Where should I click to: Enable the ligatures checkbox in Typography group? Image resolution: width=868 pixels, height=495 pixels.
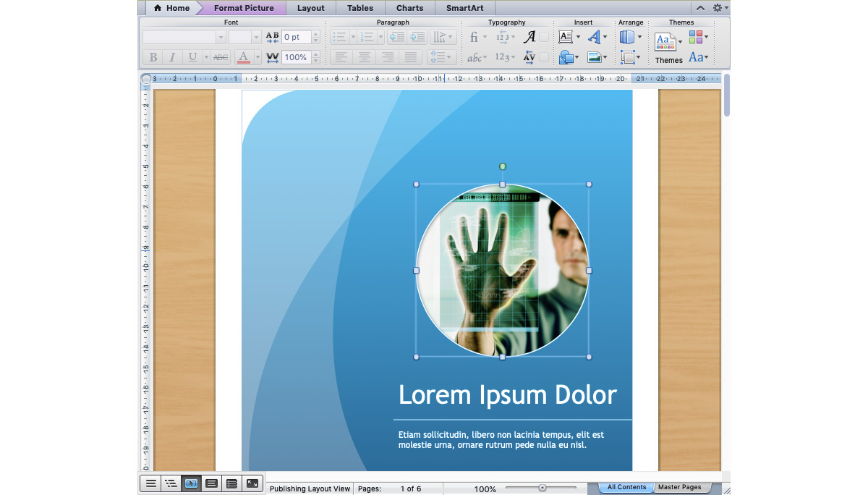click(543, 36)
